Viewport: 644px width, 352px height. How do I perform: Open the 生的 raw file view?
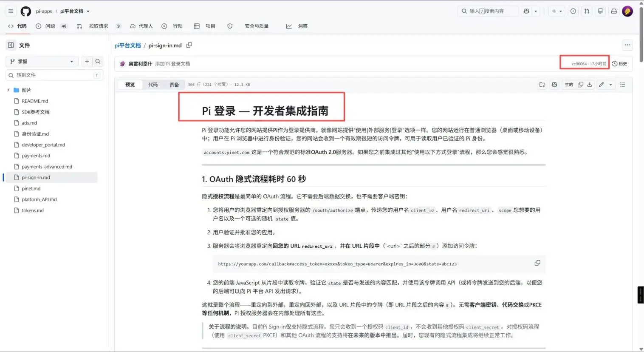point(569,85)
